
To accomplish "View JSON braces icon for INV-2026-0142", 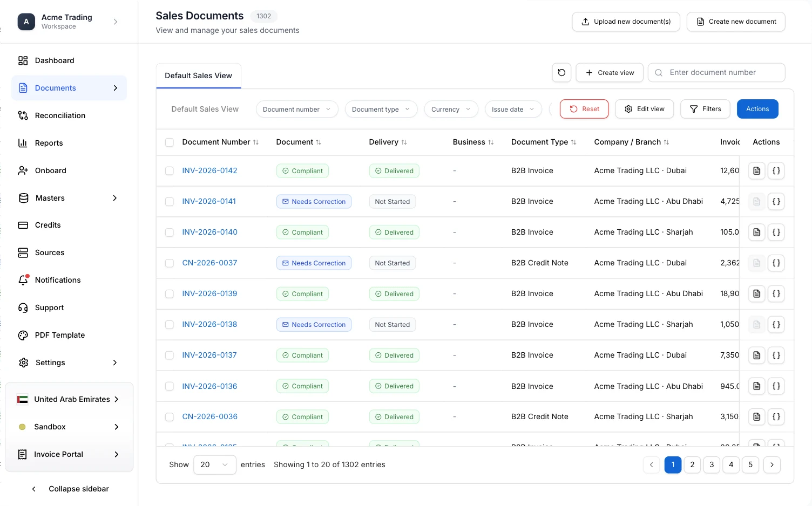I will pyautogui.click(x=776, y=171).
